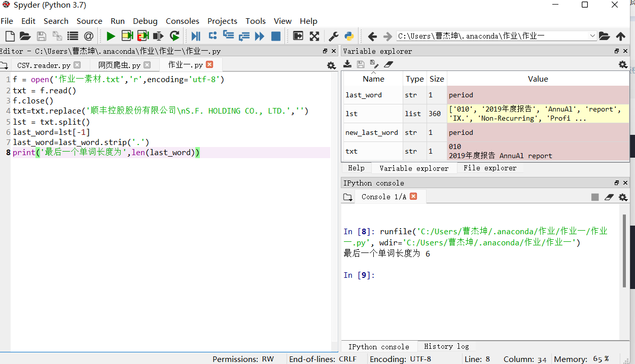Open the History log tab
This screenshot has width=635, height=364.
(446, 346)
